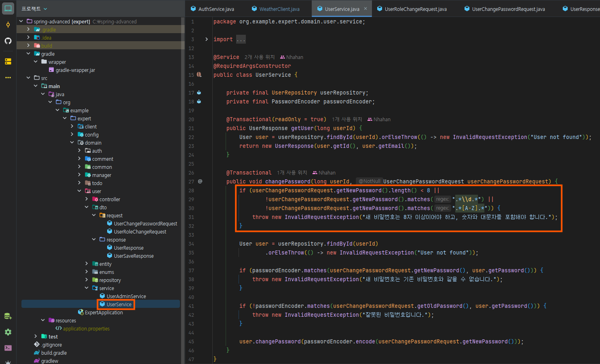600x364 pixels.
Task: Click the application.properties file icon
Action: (x=59, y=328)
